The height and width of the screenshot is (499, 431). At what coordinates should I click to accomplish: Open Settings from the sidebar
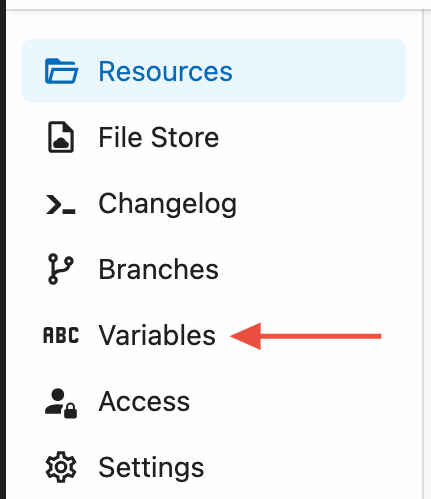[x=151, y=468]
